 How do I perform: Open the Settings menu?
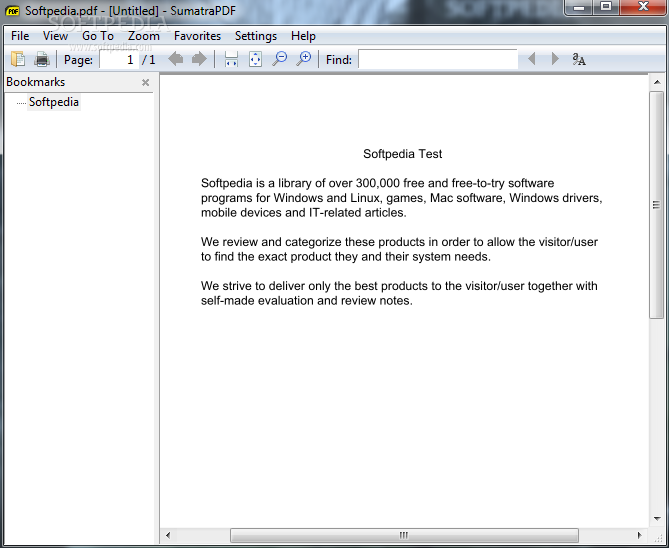point(256,36)
